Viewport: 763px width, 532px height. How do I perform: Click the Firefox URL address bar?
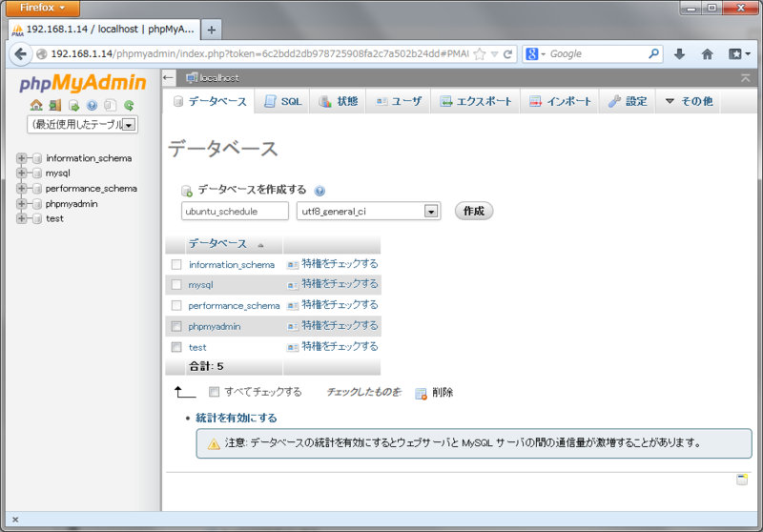pos(259,54)
